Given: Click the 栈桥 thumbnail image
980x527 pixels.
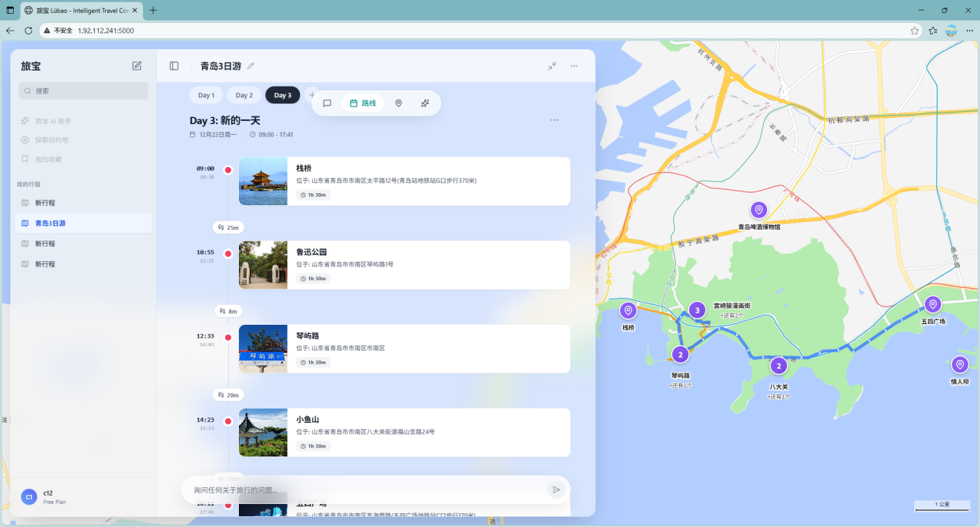Looking at the screenshot, I should coord(263,182).
